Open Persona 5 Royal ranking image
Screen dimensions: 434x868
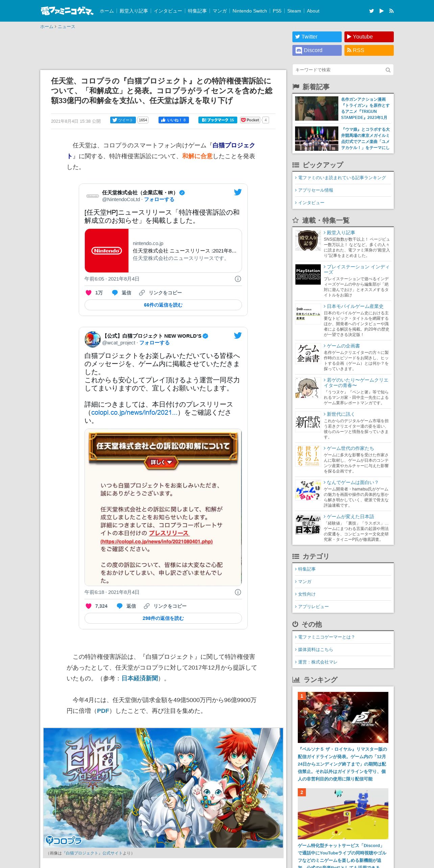(x=343, y=717)
